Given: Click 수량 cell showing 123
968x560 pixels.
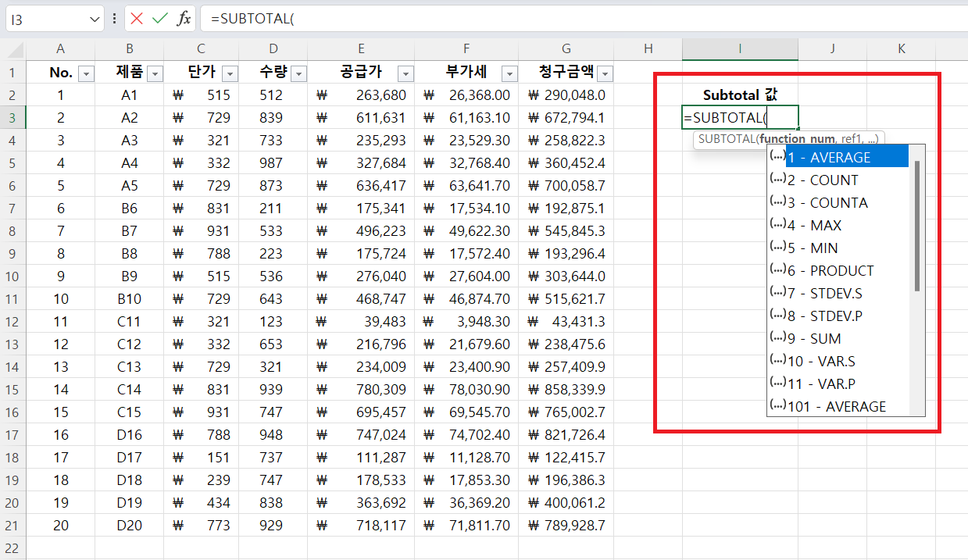Looking at the screenshot, I should [273, 322].
